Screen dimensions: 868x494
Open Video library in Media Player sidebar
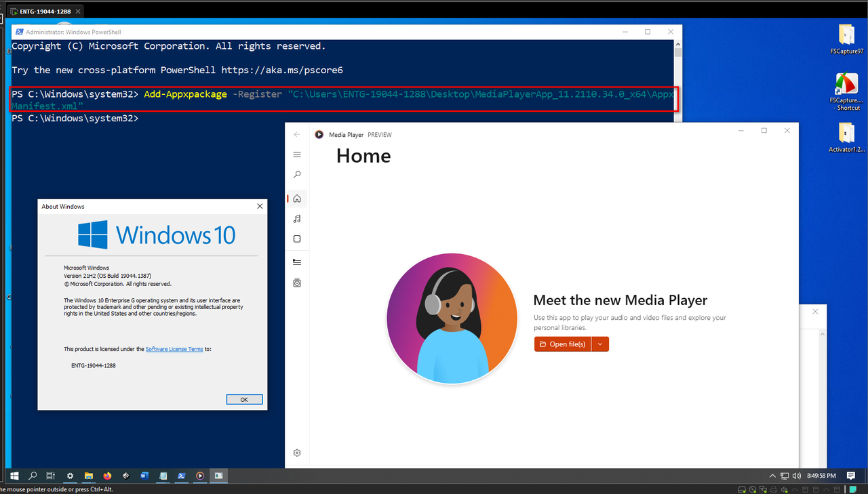pos(296,239)
